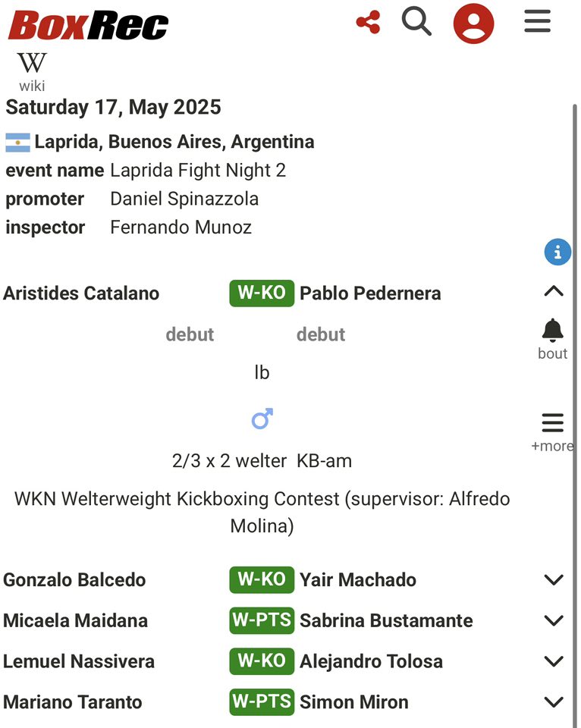
Task: Expand the Nassivera vs Tolosa bout
Action: (x=554, y=661)
